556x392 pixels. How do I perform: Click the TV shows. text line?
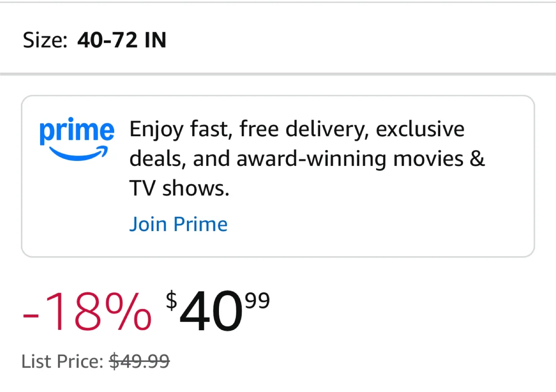(179, 189)
